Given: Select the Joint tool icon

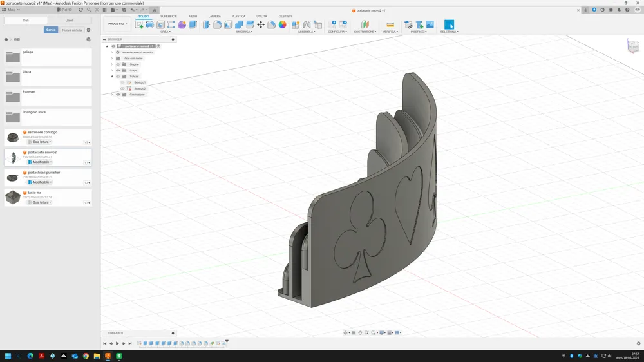Looking at the screenshot, I should [307, 24].
